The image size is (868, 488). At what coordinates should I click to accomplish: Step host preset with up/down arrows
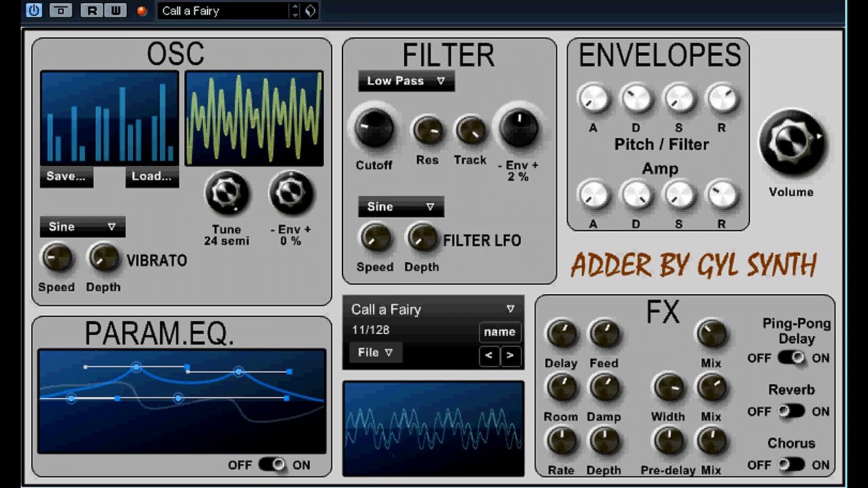(295, 10)
